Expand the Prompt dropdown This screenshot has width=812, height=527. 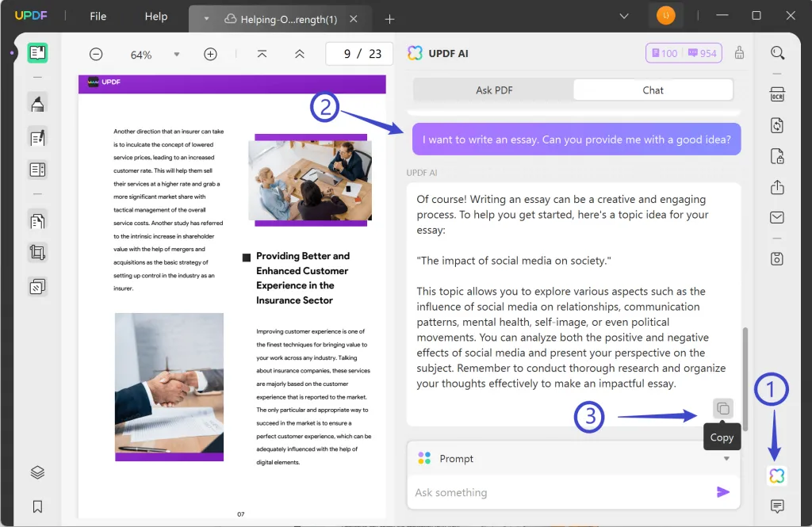(726, 459)
